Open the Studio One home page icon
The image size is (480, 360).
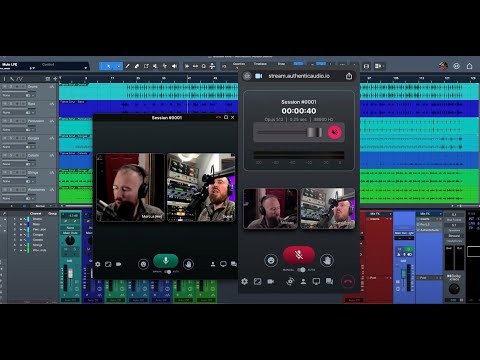(x=469, y=66)
